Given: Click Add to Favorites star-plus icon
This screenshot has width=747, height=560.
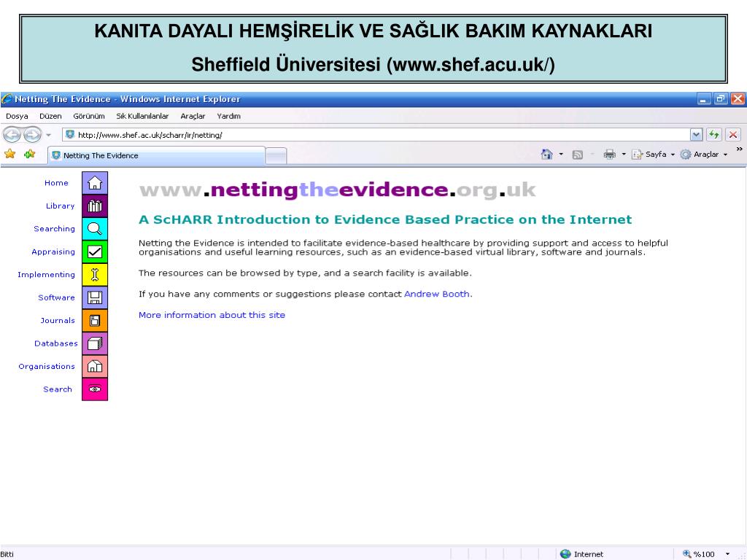Looking at the screenshot, I should click(x=29, y=154).
